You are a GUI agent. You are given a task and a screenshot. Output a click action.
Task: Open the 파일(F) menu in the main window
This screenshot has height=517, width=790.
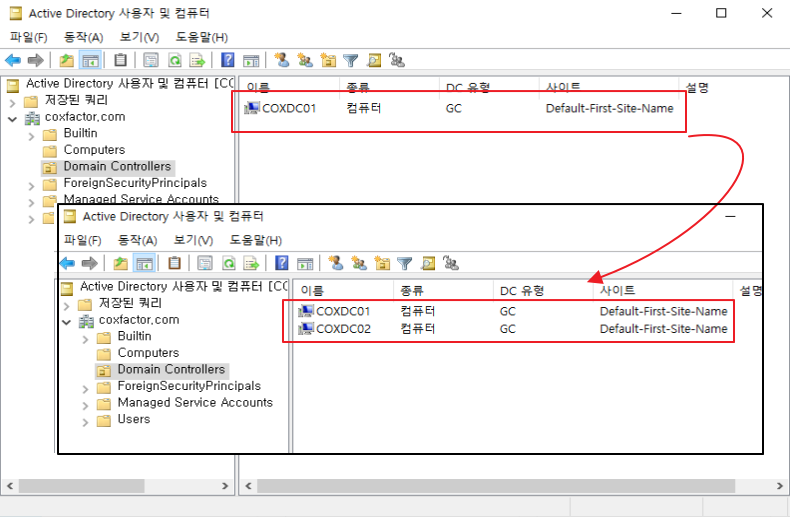[x=29, y=37]
